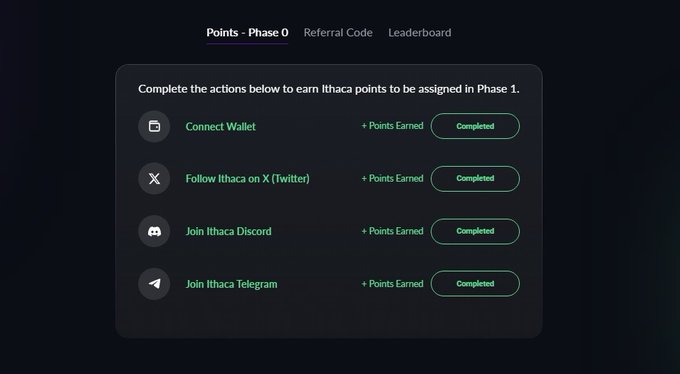Click Points Earned label in Twitter row
The image size is (680, 374).
tap(392, 178)
